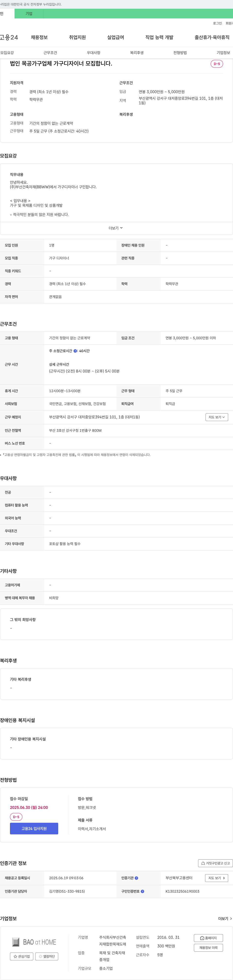
Task: Click company name 주식회사부산건축자재합판목재도매
Action: click(113, 941)
